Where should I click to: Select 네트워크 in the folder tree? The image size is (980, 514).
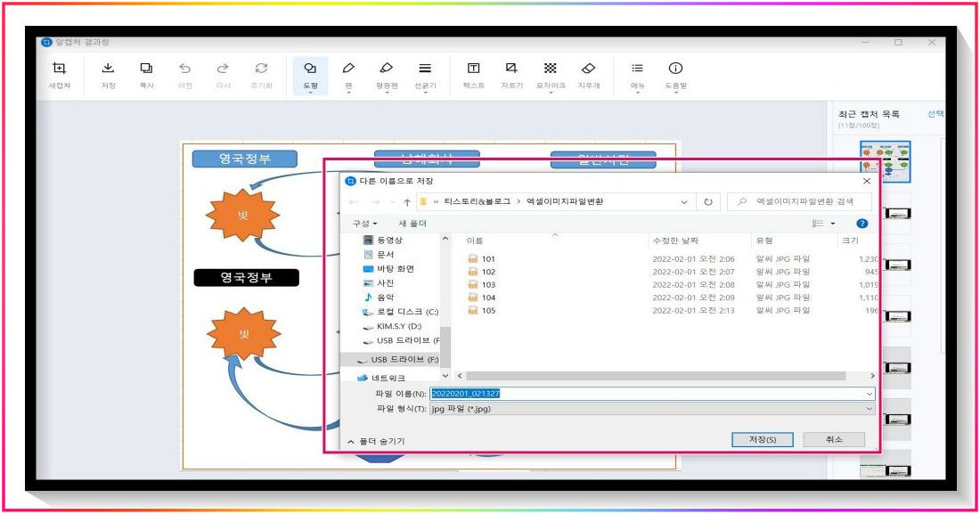(381, 378)
